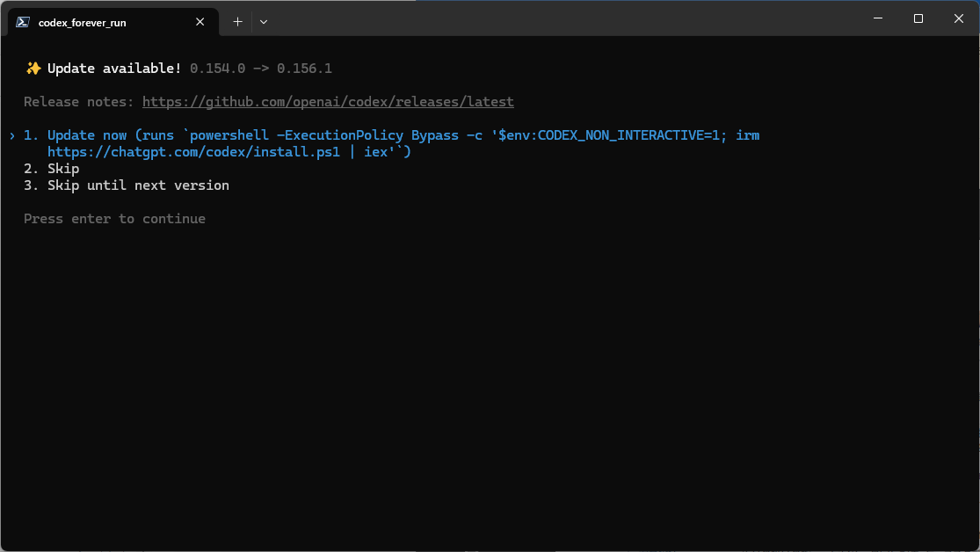Click the 'Update available!' heading
Screen dimensions: 980x552
click(114, 69)
